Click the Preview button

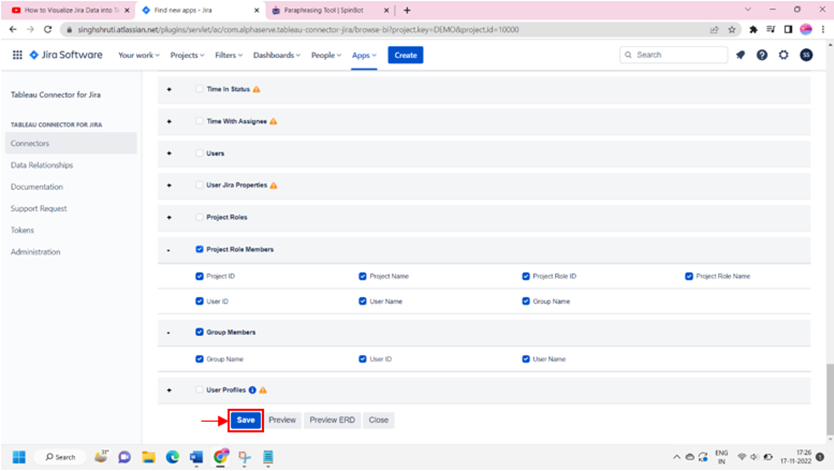282,420
